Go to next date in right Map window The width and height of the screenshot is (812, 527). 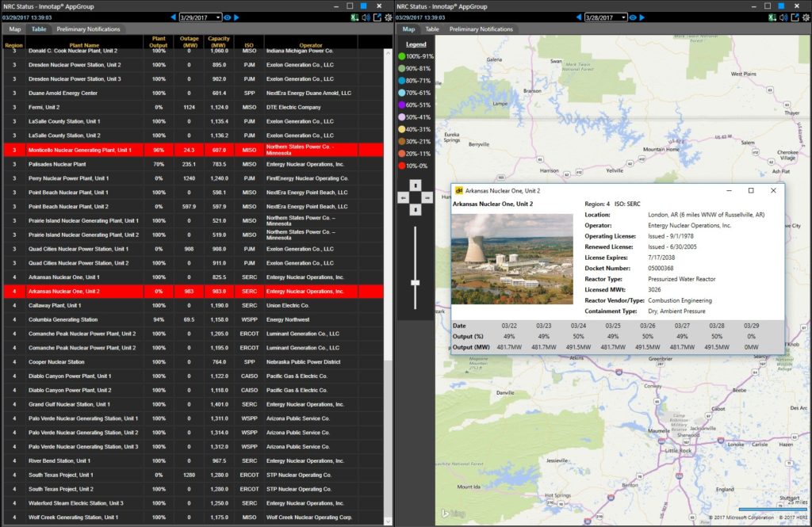642,17
